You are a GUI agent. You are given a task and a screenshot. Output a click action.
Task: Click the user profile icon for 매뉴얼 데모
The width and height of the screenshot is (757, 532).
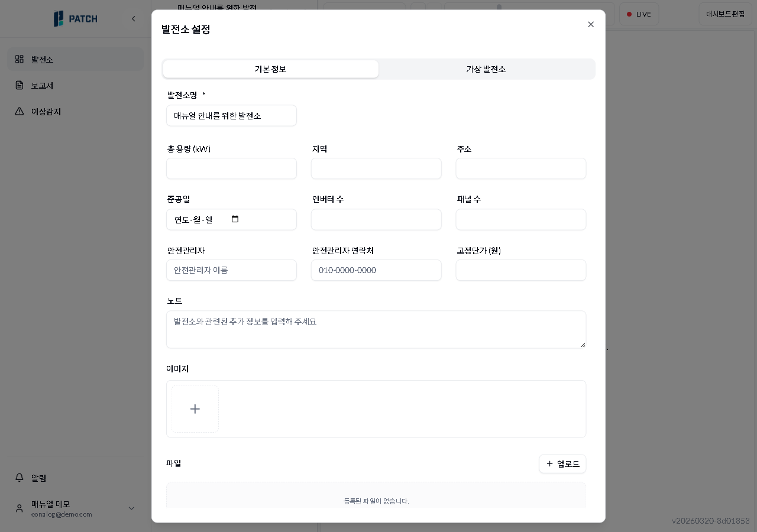[x=20, y=508]
